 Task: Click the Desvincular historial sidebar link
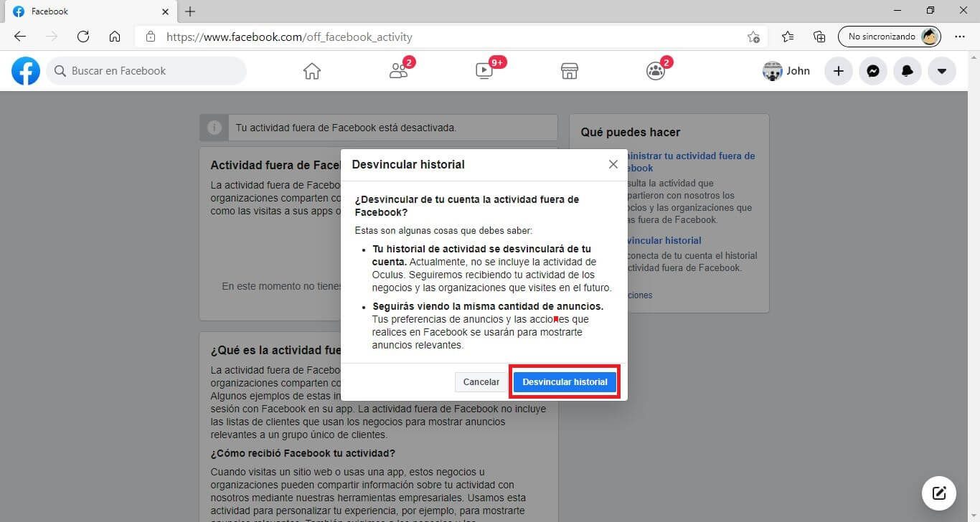[x=663, y=240]
